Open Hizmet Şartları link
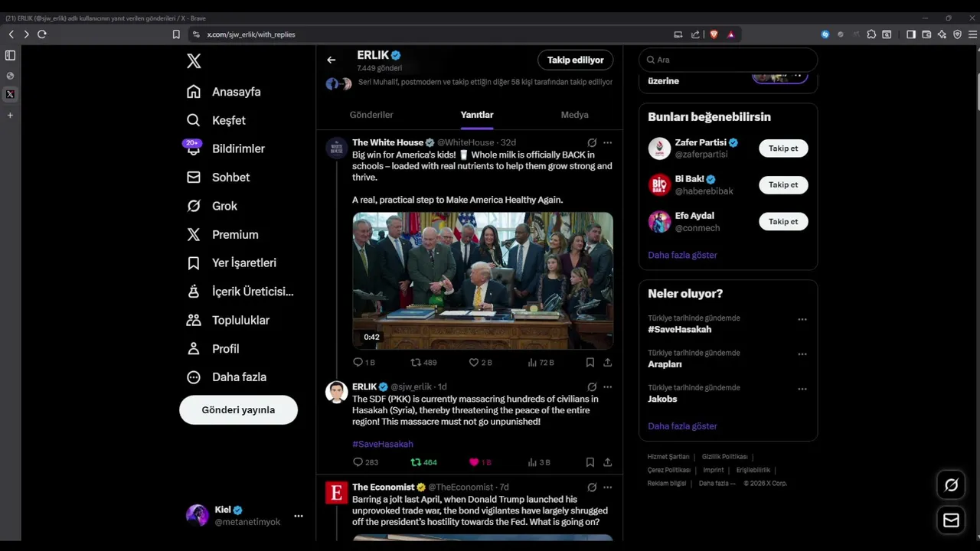 coord(668,457)
